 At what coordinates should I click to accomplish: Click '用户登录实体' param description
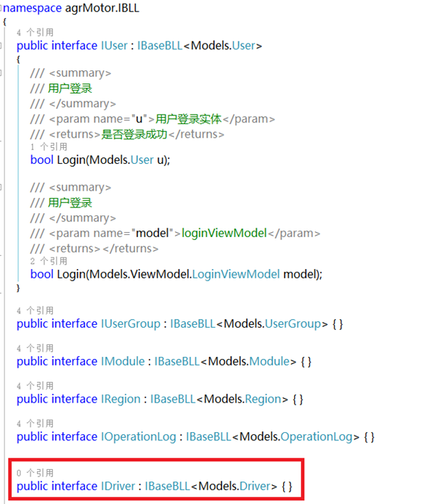coord(189,119)
